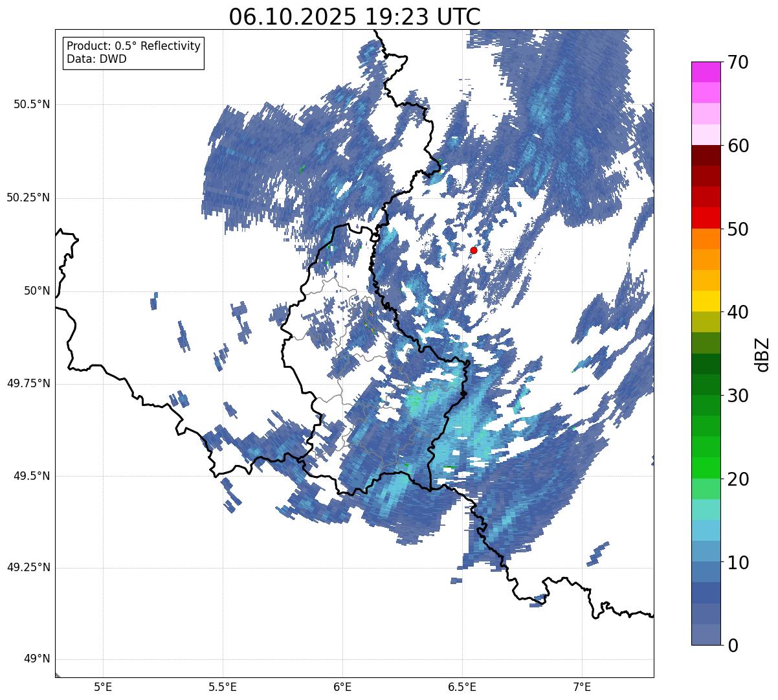Click the title "06.10.2025 19:23 UTC"
778x700 pixels.
355,17
